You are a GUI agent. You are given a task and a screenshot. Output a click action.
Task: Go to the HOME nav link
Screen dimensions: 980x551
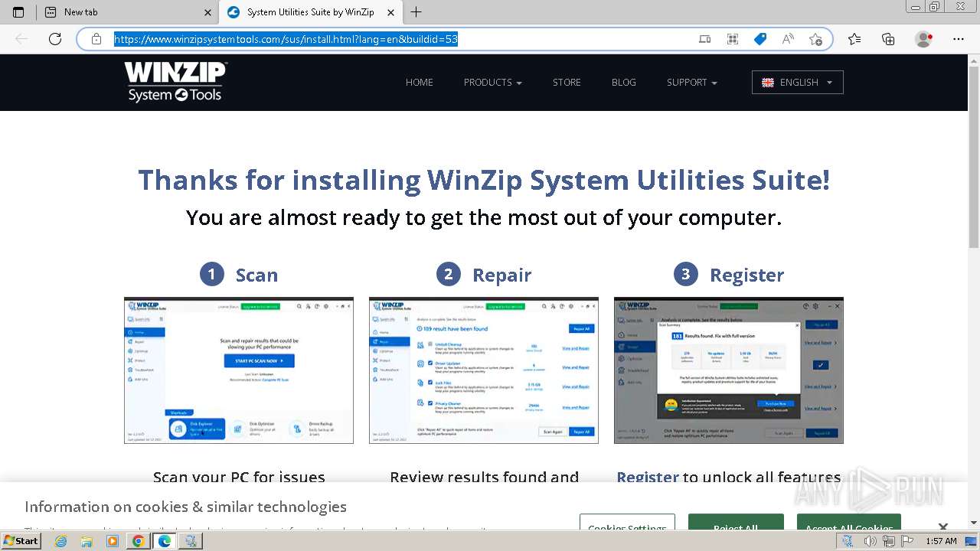tap(419, 82)
